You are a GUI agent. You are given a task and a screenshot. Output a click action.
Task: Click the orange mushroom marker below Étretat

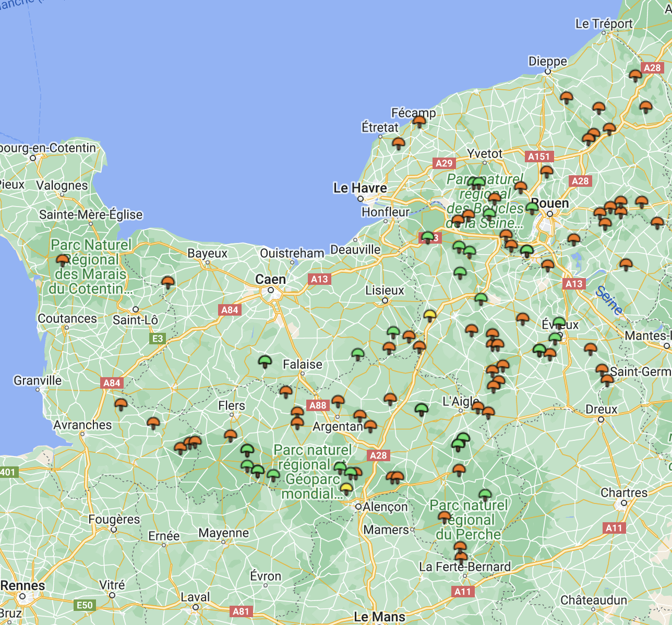click(399, 143)
